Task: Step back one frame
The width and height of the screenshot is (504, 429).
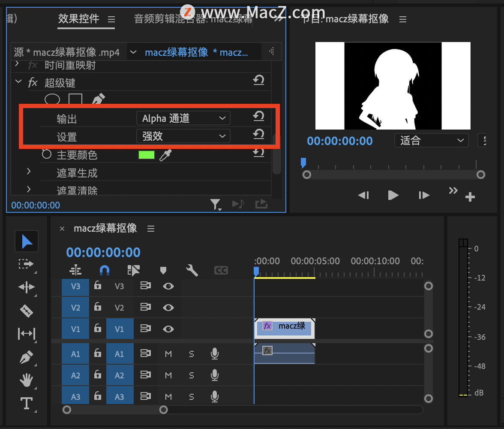Action: [363, 195]
